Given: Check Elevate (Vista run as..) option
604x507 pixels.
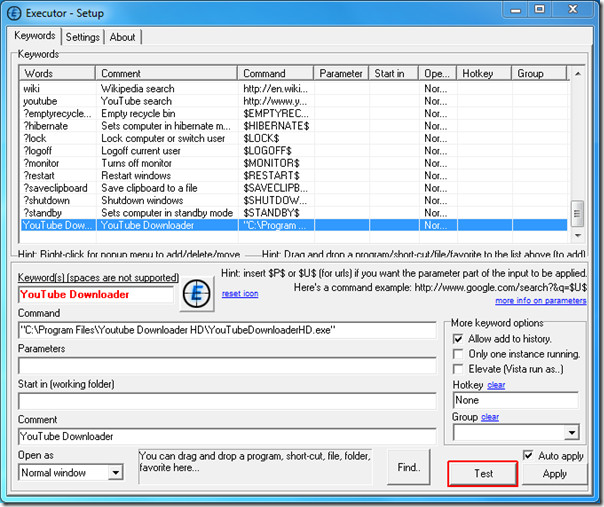Looking at the screenshot, I should (x=458, y=370).
